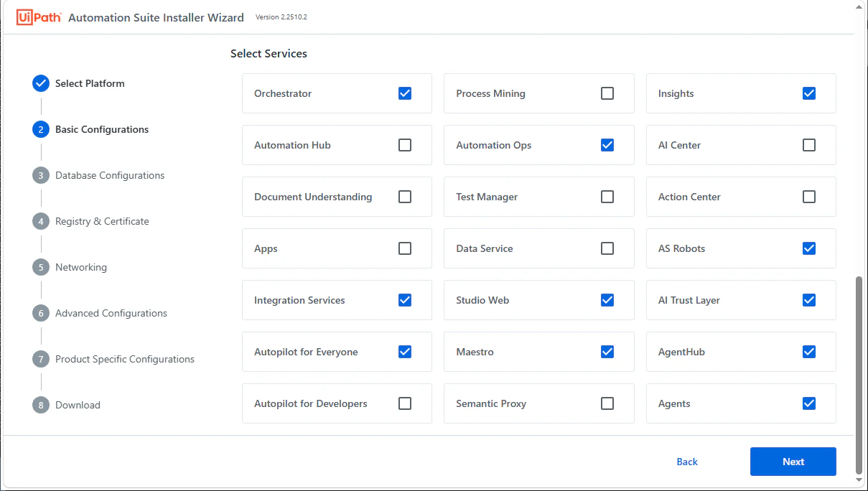
Task: Click the Automation Suite Installer Wizard title
Action: [x=156, y=17]
